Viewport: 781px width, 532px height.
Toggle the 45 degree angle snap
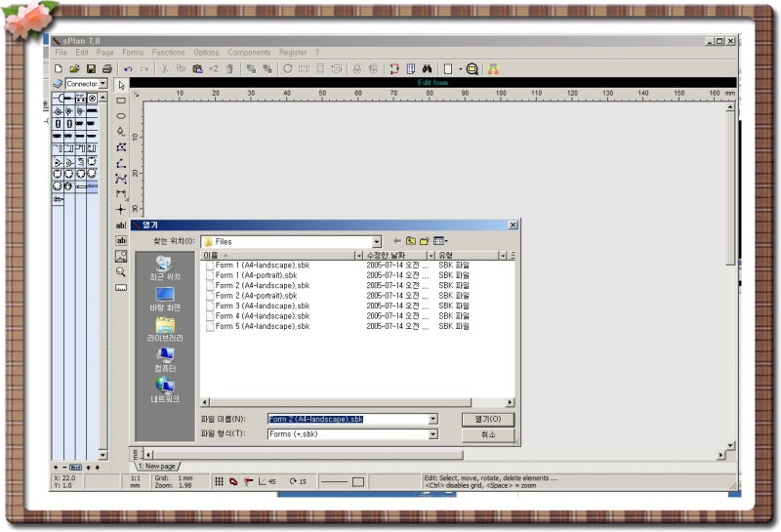click(267, 481)
